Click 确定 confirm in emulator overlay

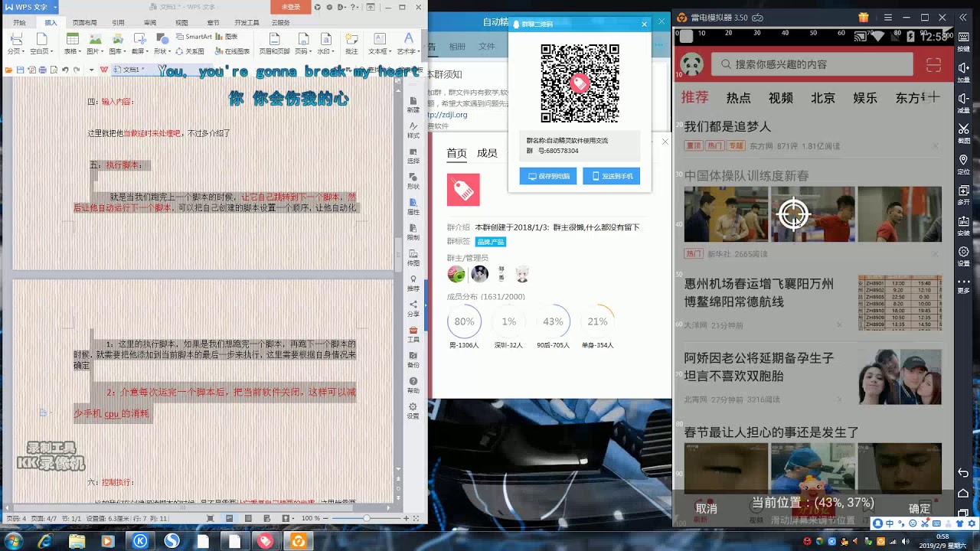coord(920,508)
